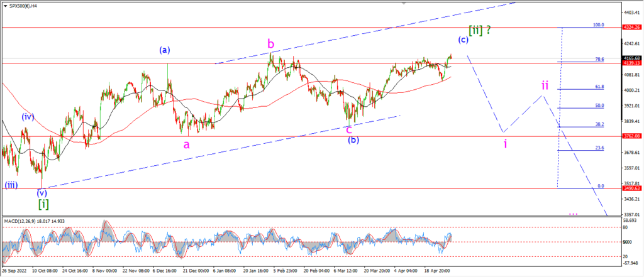The width and height of the screenshot is (644, 277).
Task: Click the blue (b) wave label
Action: pyautogui.click(x=353, y=139)
